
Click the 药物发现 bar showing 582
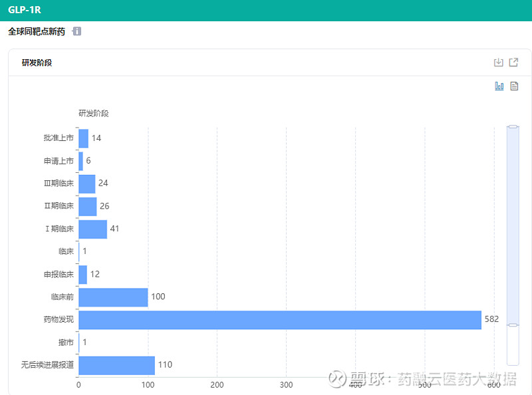(279, 319)
